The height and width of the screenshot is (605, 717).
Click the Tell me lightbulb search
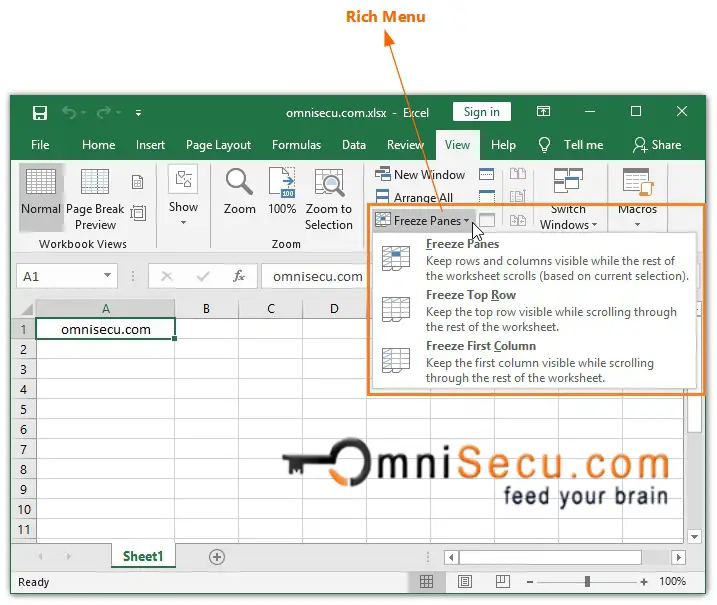[x=571, y=145]
